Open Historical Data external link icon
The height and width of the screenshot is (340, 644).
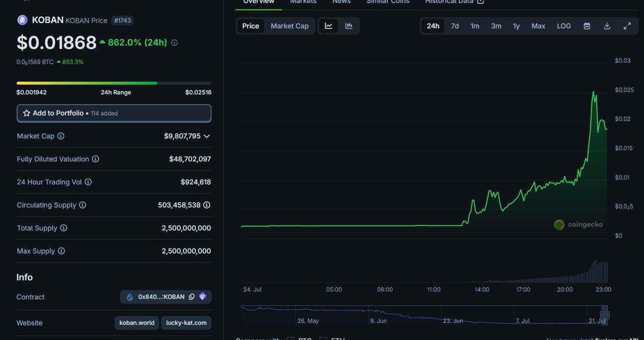tap(481, 2)
